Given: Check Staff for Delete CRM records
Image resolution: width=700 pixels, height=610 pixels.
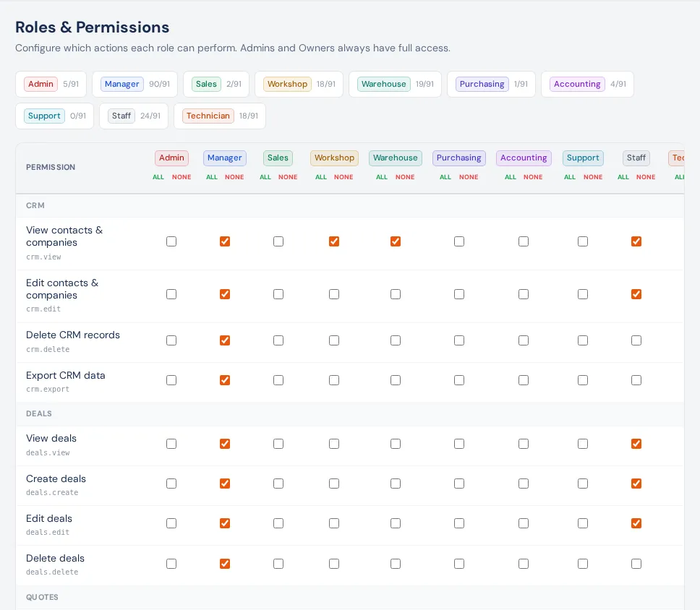Looking at the screenshot, I should tap(636, 340).
